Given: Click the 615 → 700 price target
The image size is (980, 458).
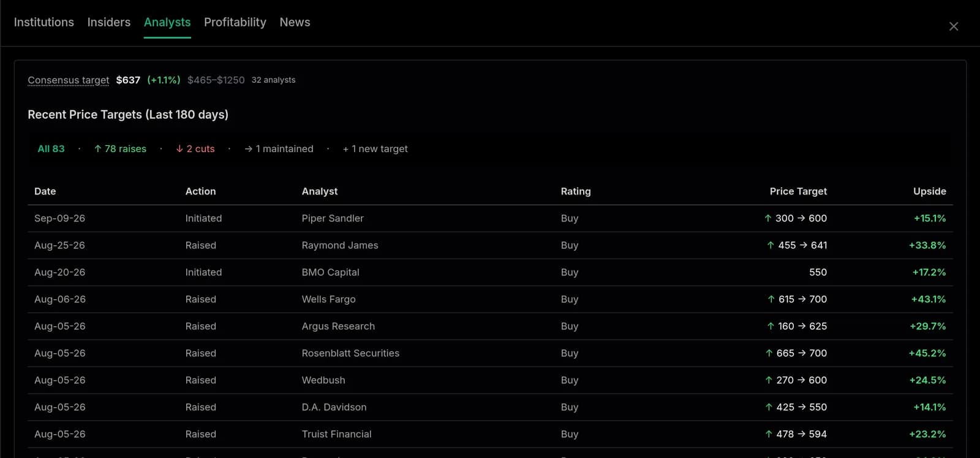Looking at the screenshot, I should click(x=797, y=299).
